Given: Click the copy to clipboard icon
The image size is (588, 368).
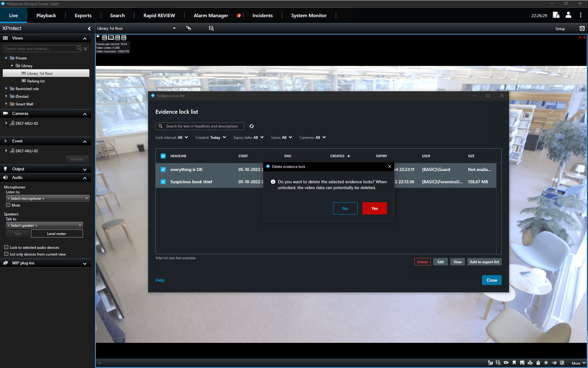Looking at the screenshot, I should click(538, 363).
